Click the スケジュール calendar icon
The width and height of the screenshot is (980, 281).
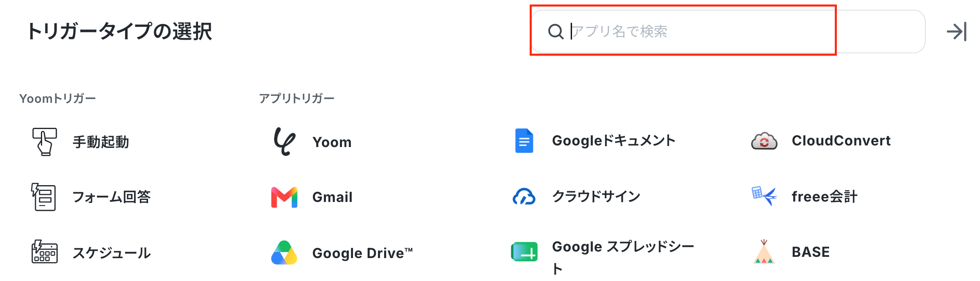pos(44,252)
